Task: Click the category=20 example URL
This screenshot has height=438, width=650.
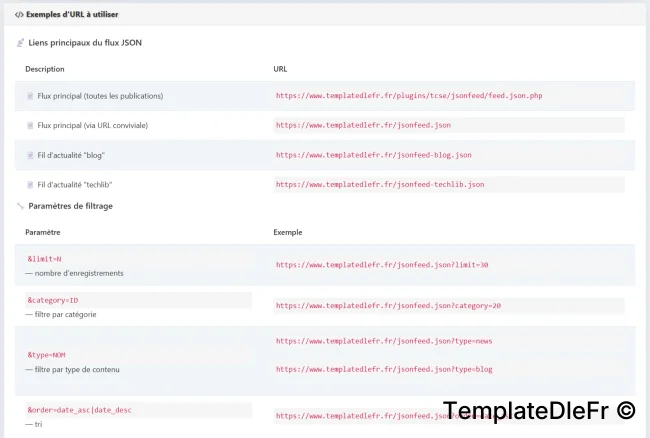Action: pyautogui.click(x=388, y=306)
